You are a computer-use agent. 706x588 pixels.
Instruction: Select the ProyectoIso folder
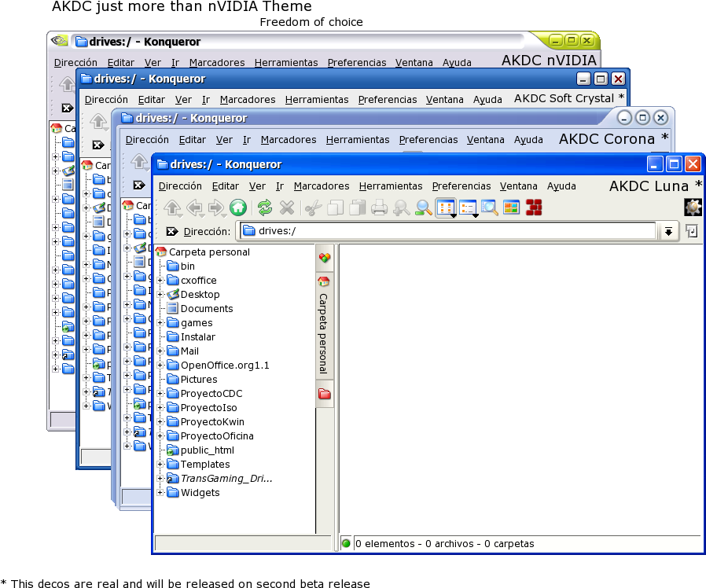click(202, 408)
